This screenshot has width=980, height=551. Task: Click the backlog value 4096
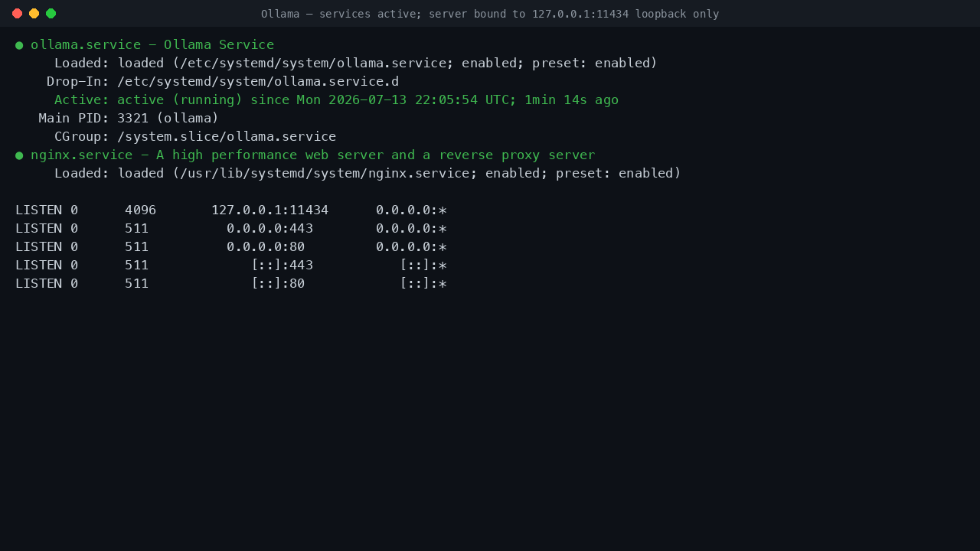coord(140,210)
